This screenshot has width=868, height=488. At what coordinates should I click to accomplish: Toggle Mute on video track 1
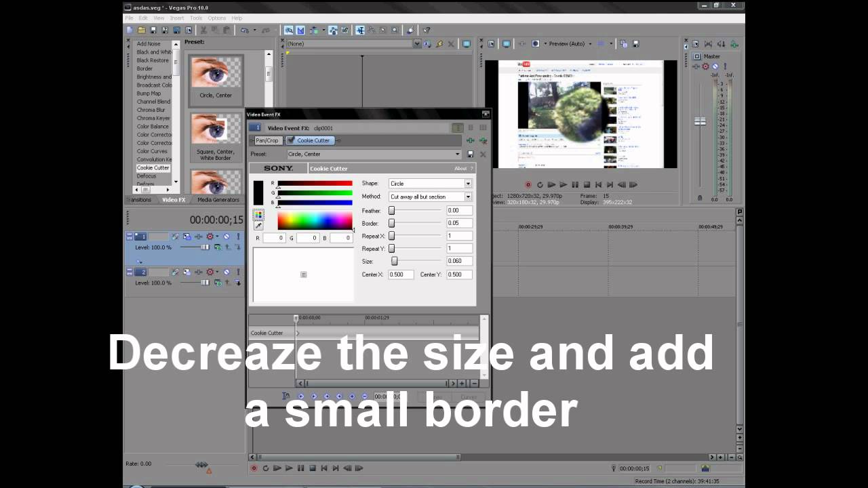[x=226, y=237]
